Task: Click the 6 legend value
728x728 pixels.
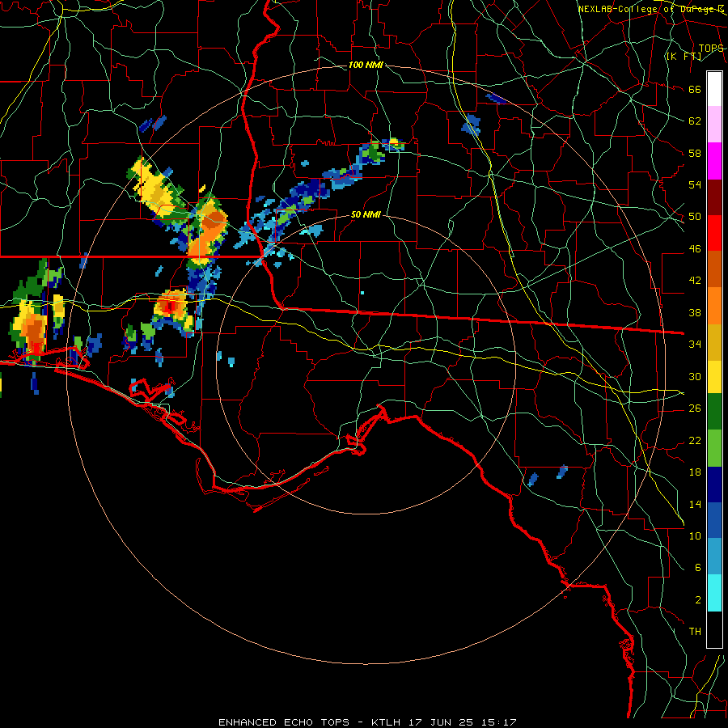Action: click(697, 568)
